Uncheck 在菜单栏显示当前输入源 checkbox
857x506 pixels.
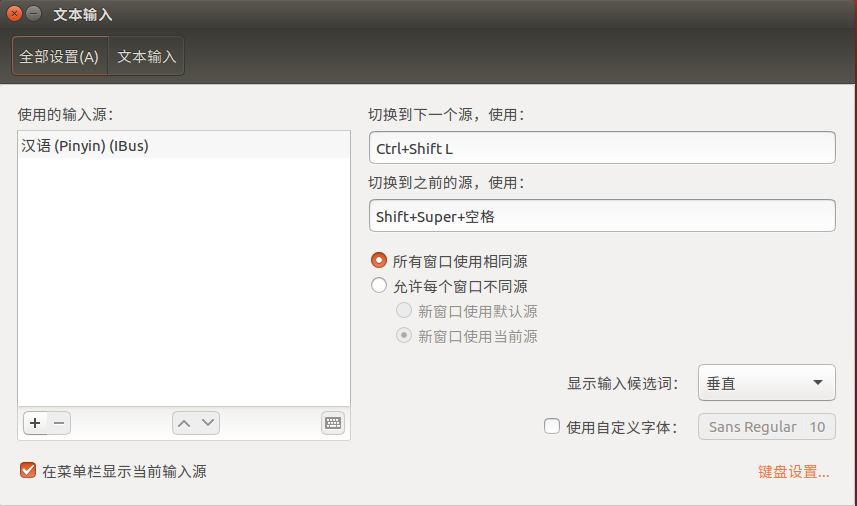28,470
